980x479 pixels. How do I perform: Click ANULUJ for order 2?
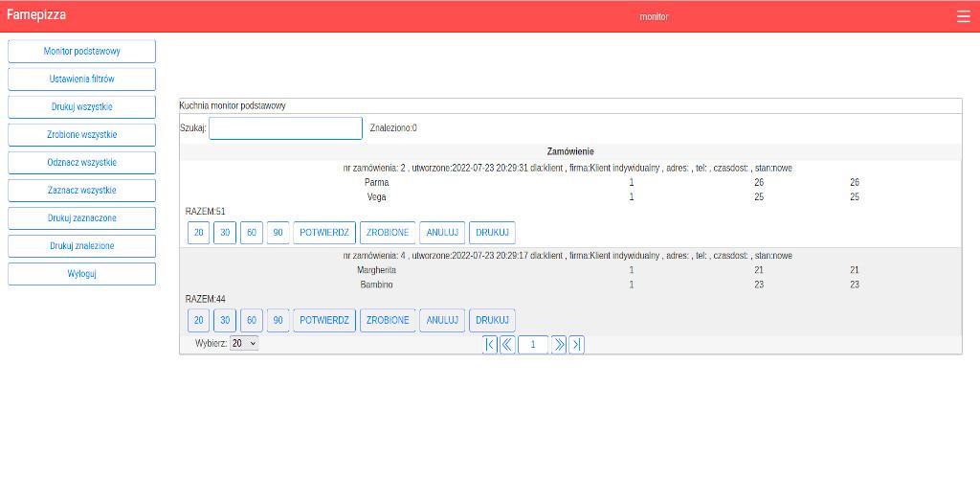click(x=442, y=233)
